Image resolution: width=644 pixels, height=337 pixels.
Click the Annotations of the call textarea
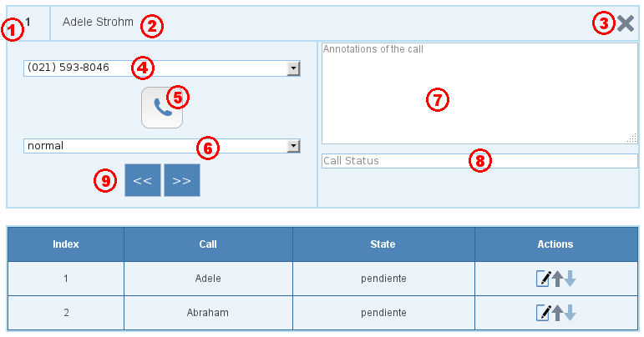point(479,93)
